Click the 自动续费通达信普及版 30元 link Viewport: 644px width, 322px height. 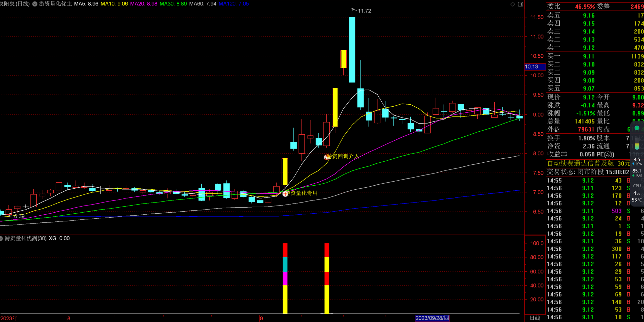[x=588, y=163]
